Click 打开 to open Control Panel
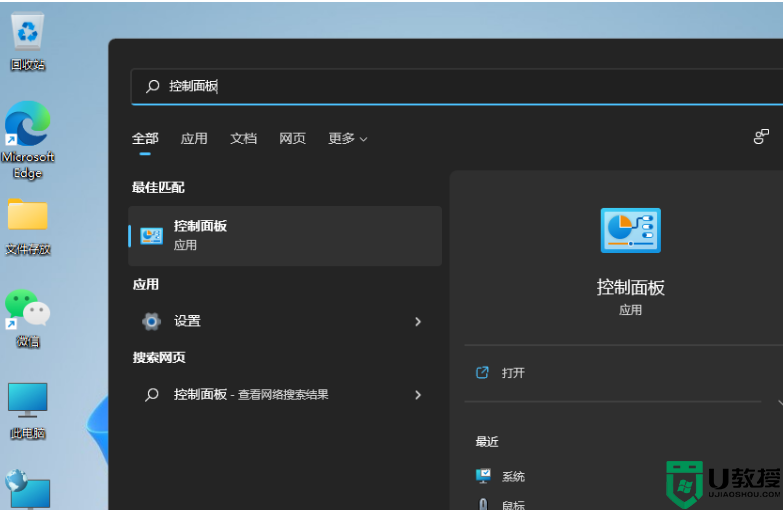This screenshot has height=510, width=783. (513, 373)
